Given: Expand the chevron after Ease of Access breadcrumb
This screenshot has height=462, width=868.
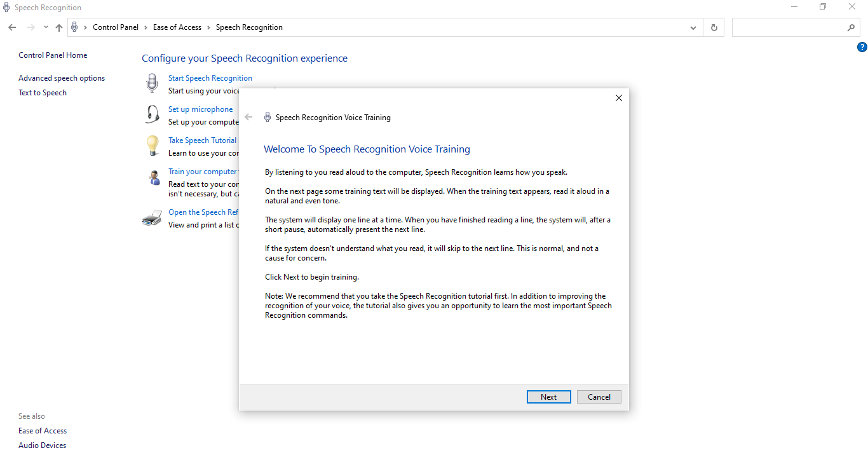Looking at the screenshot, I should (209, 27).
